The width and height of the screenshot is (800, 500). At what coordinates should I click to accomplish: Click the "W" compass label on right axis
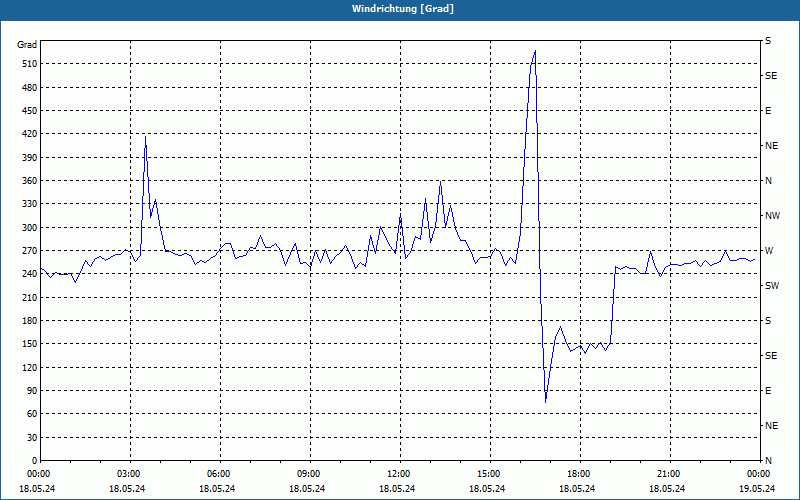point(769,251)
